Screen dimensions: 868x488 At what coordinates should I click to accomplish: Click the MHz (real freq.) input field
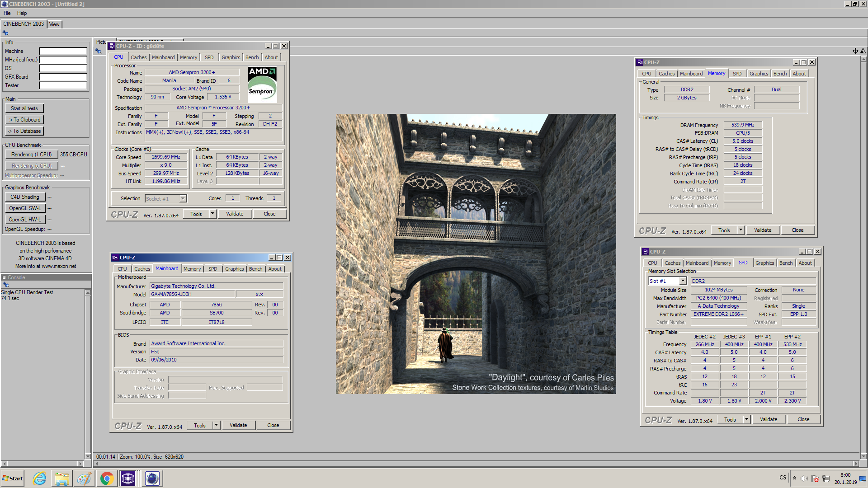click(x=63, y=60)
